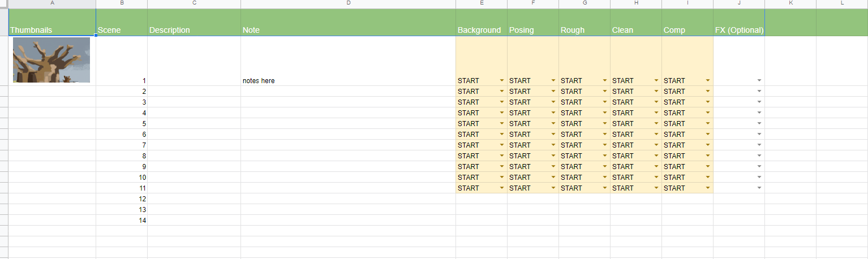
Task: Open Clean status dropdown for scene 4
Action: pos(656,113)
